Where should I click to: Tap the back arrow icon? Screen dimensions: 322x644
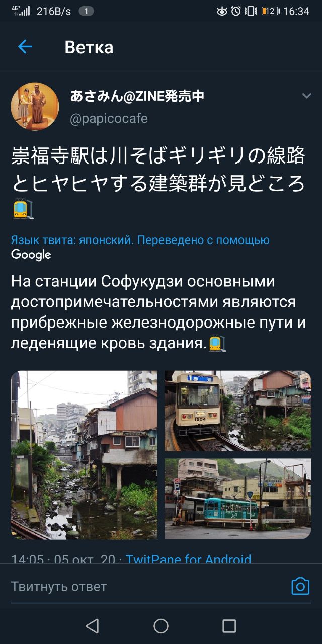(x=25, y=47)
